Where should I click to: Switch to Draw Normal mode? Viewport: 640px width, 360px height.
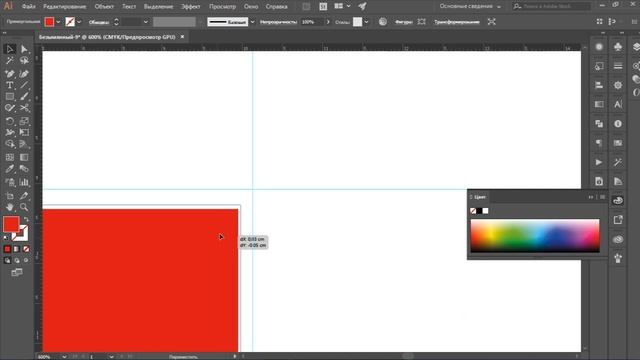(x=7, y=260)
